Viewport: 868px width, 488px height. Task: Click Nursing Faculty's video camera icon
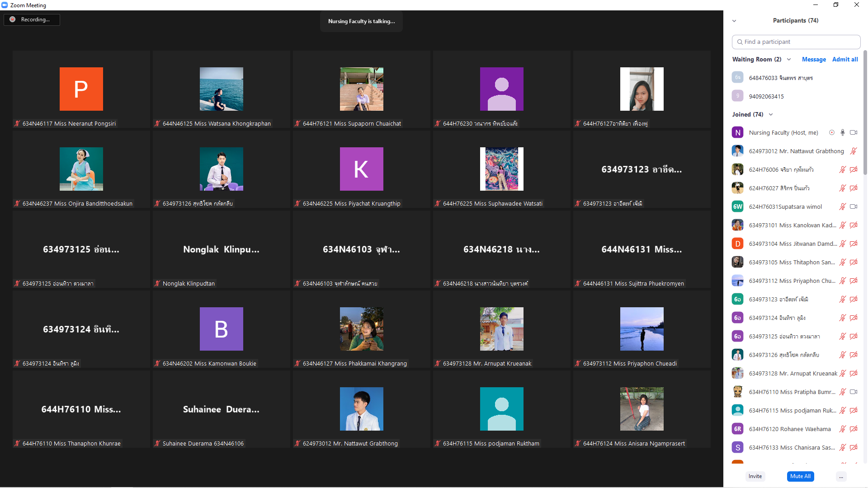point(854,132)
